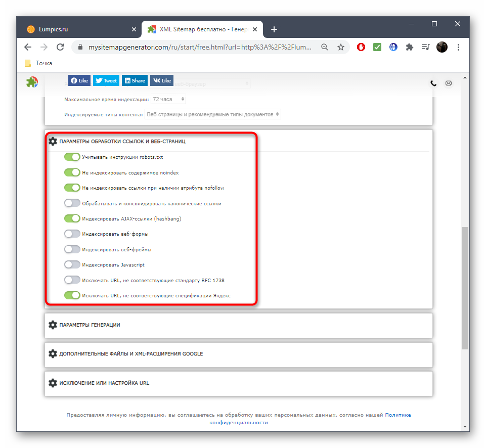Open maximum indexing time dropdown
This screenshot has width=486, height=448.
[169, 100]
